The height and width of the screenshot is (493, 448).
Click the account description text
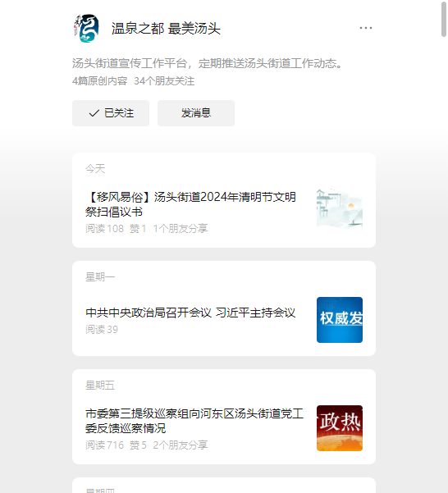point(208,63)
